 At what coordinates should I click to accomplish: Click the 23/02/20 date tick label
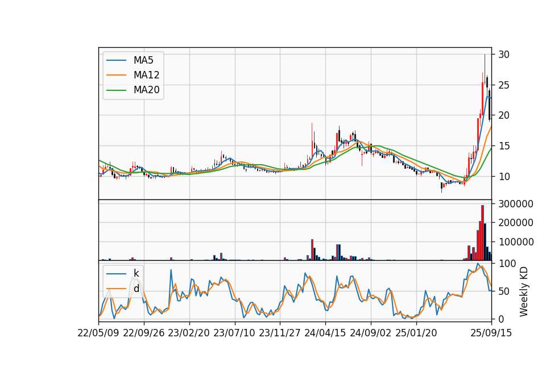point(189,333)
